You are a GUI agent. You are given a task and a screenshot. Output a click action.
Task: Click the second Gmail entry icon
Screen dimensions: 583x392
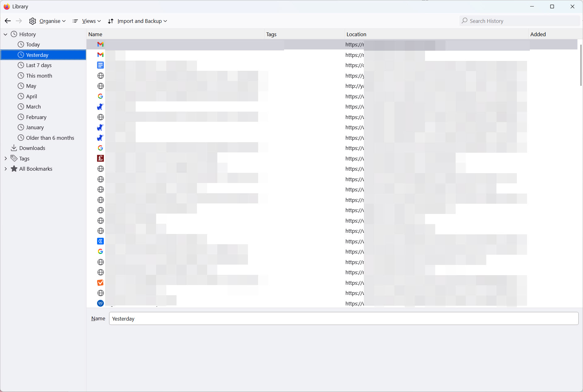(x=100, y=55)
